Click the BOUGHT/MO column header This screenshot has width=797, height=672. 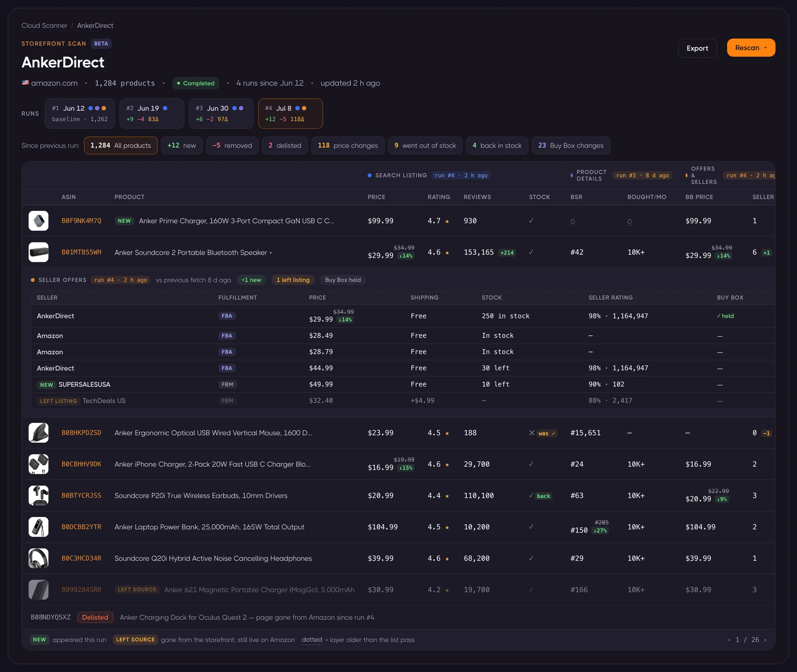(647, 197)
